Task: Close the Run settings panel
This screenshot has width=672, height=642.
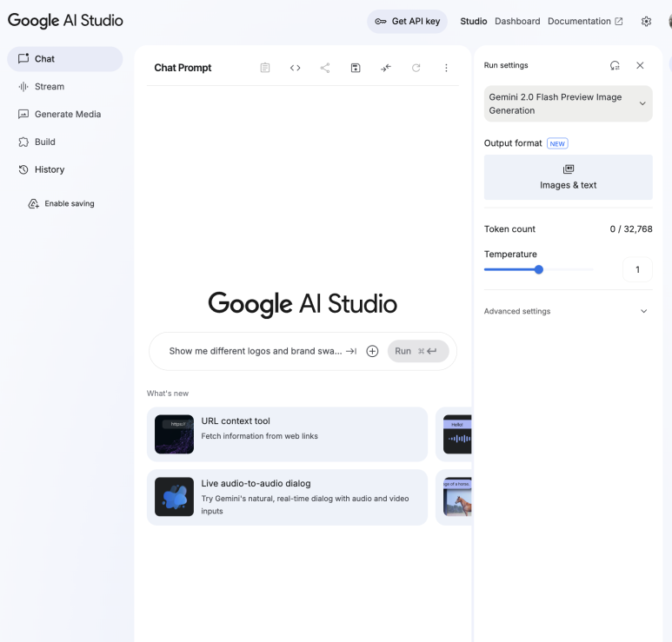Action: point(640,65)
